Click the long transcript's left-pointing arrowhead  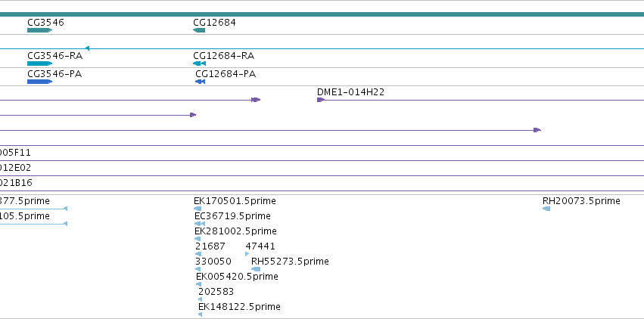87,48
